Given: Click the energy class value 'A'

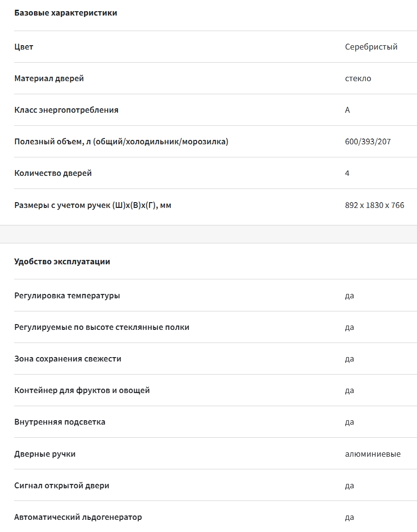Looking at the screenshot, I should [x=348, y=110].
